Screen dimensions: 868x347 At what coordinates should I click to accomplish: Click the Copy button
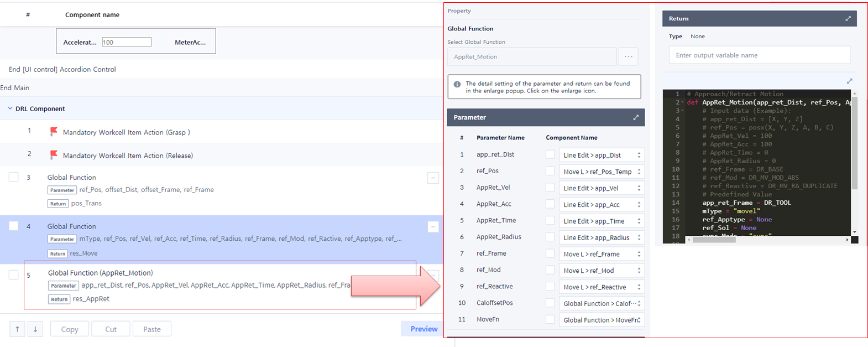(70, 329)
